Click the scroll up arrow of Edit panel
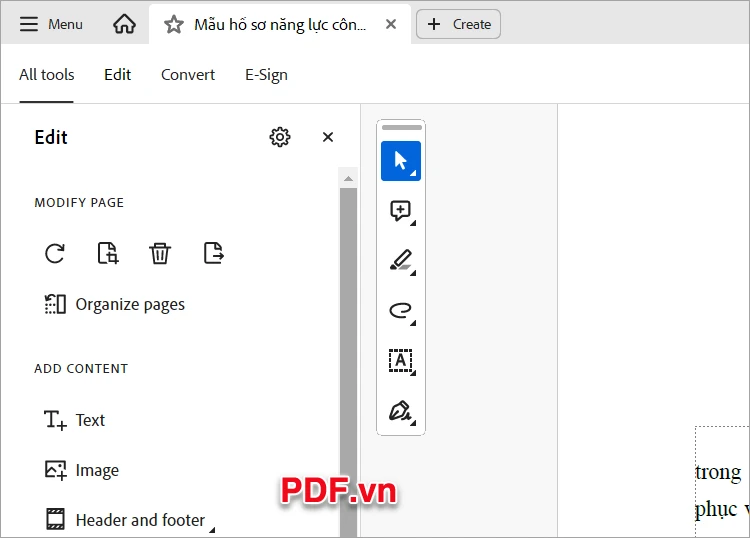This screenshot has height=538, width=750. (348, 178)
